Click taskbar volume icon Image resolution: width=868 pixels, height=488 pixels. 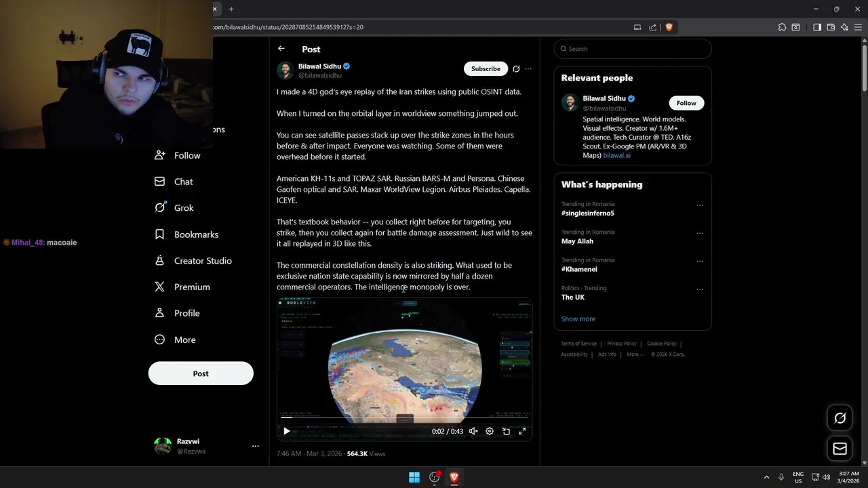click(x=826, y=477)
